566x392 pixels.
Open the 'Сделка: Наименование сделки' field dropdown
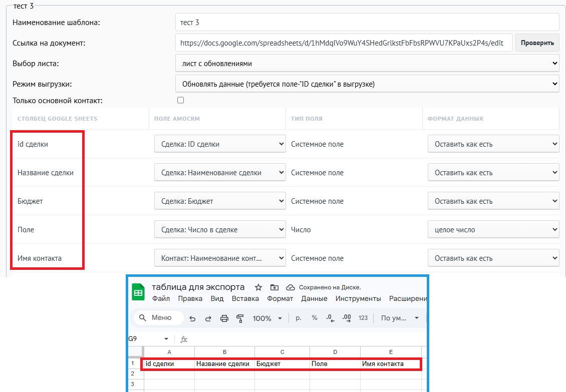click(x=220, y=173)
